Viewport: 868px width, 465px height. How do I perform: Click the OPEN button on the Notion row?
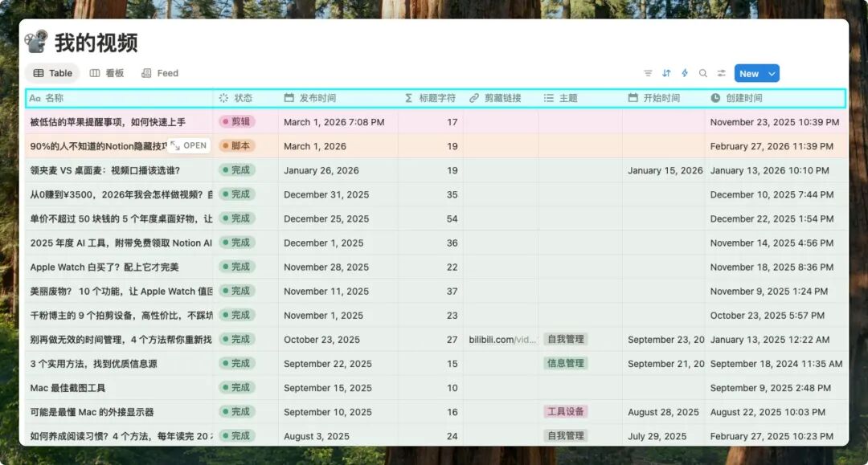pos(189,145)
